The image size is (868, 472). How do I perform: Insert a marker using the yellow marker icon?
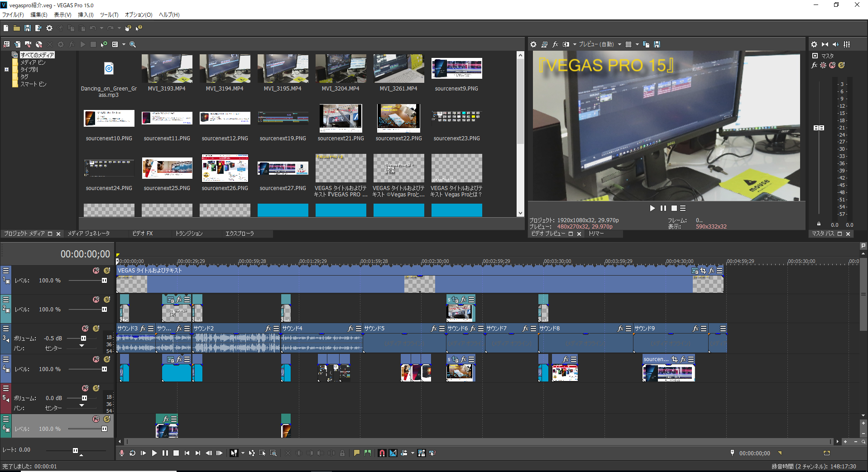coord(357,453)
